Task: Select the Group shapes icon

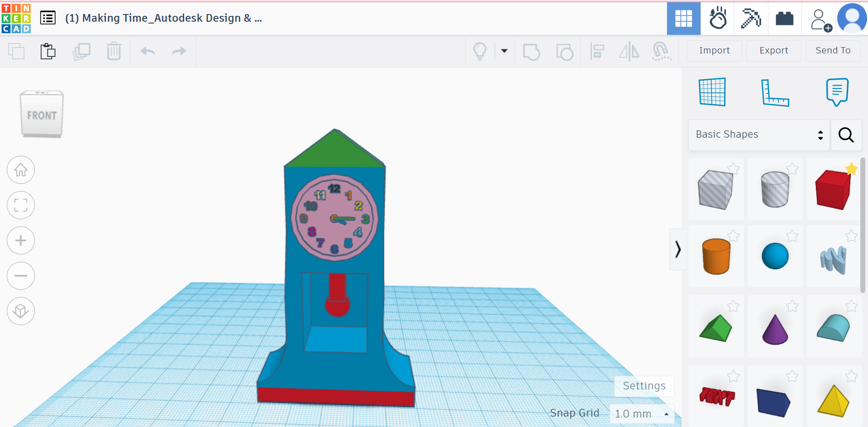Action: coord(532,52)
